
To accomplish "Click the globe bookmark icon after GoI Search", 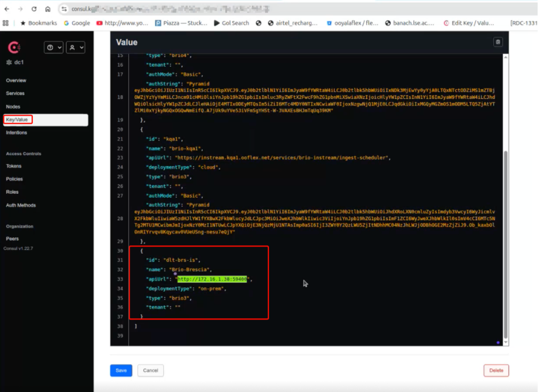I will click(258, 23).
